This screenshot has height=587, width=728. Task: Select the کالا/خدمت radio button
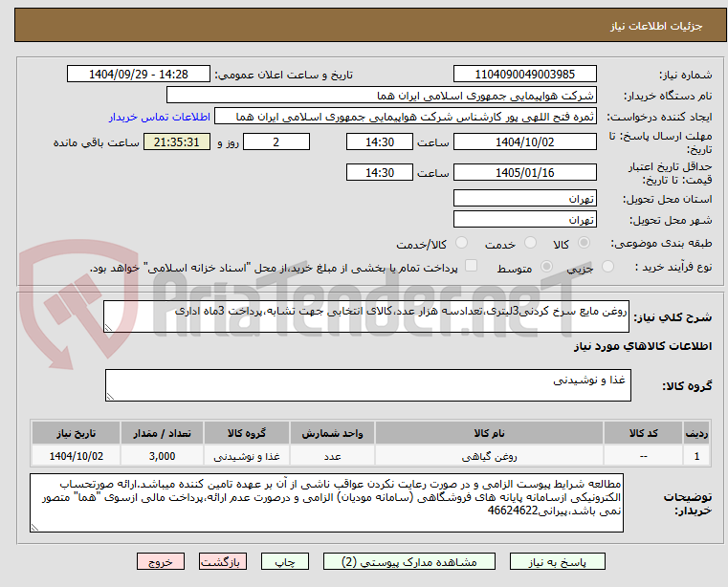tap(461, 243)
